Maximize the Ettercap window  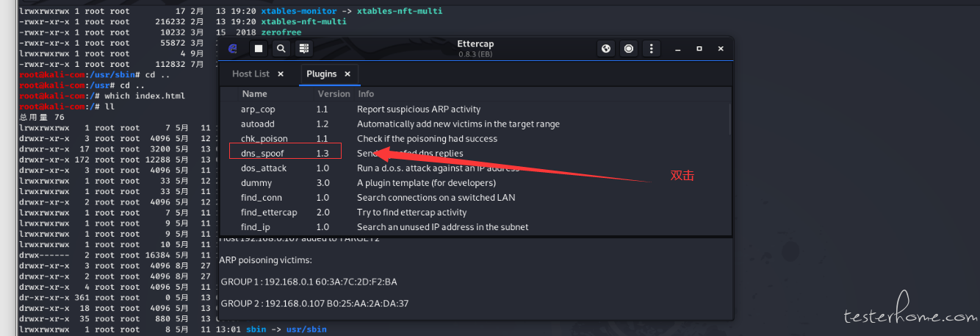click(699, 49)
